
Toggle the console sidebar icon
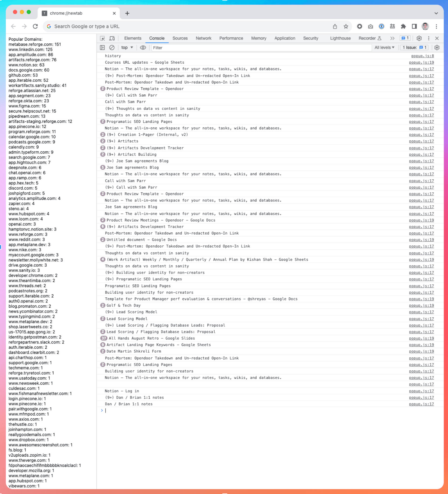102,48
